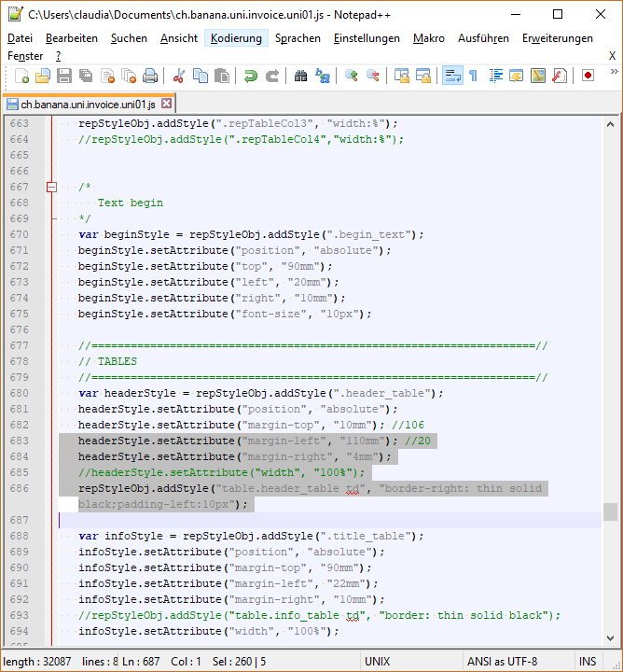This screenshot has height=672, width=623.
Task: Toggle the indent guide icon
Action: point(495,76)
